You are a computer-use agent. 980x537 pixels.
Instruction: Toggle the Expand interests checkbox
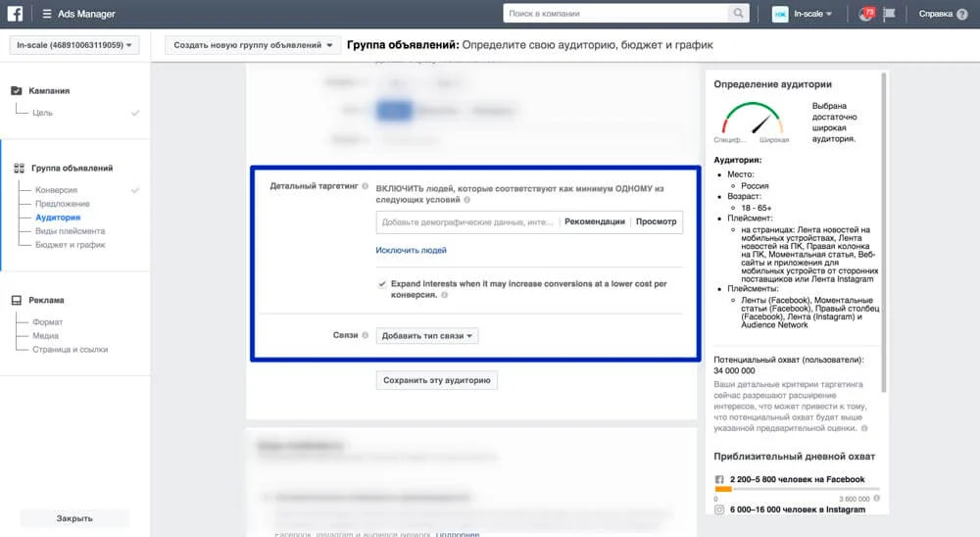[382, 284]
